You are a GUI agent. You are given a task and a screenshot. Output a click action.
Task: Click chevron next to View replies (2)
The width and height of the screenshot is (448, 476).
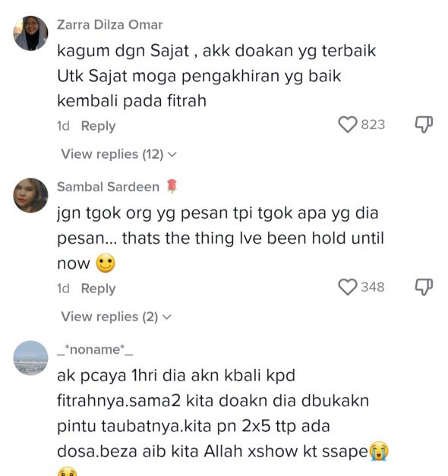167,317
